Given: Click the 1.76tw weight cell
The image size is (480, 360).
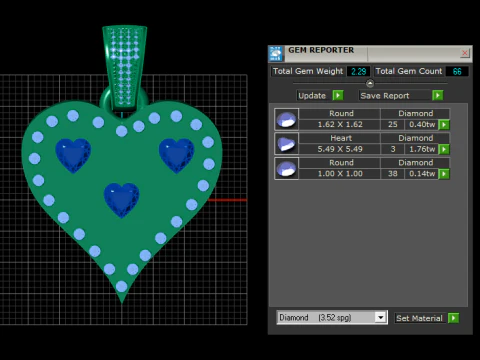Looking at the screenshot, I should point(422,149).
